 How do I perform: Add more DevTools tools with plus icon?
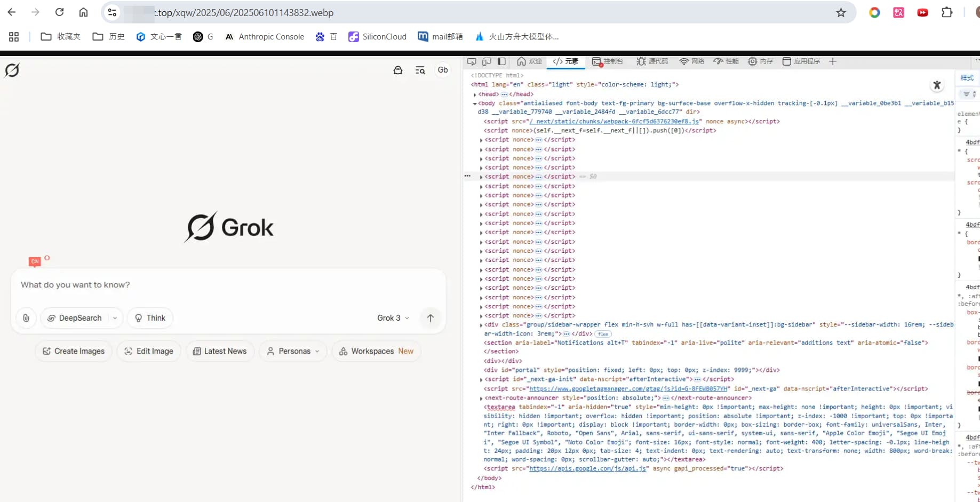[x=833, y=61]
